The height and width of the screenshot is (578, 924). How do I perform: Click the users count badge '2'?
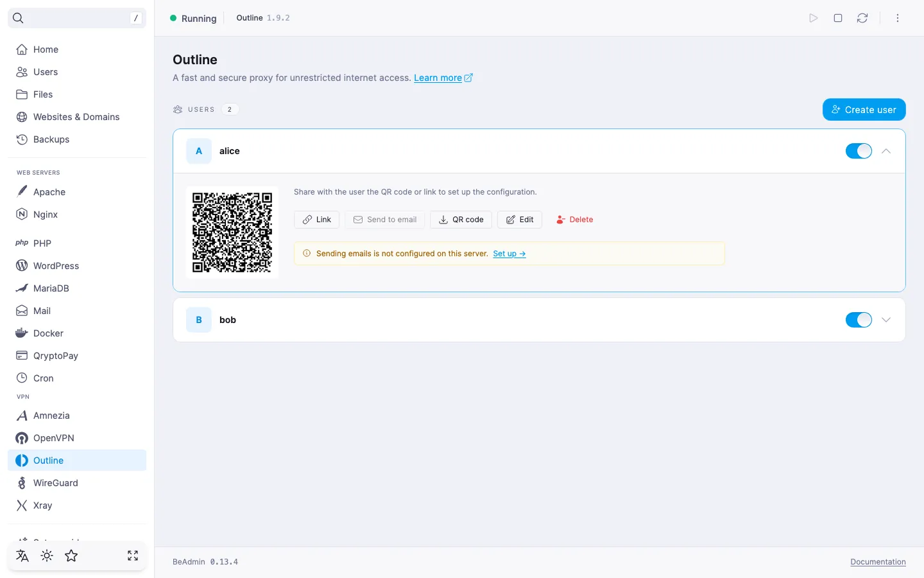230,109
